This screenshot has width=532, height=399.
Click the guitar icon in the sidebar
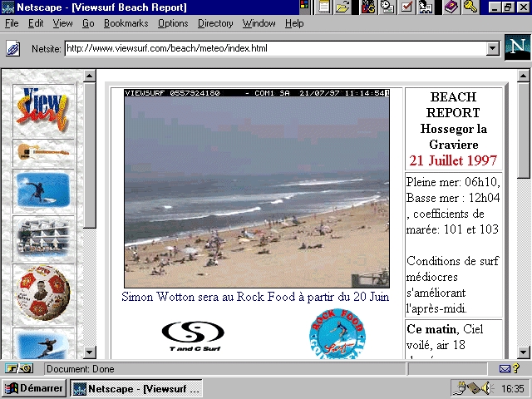(x=42, y=152)
